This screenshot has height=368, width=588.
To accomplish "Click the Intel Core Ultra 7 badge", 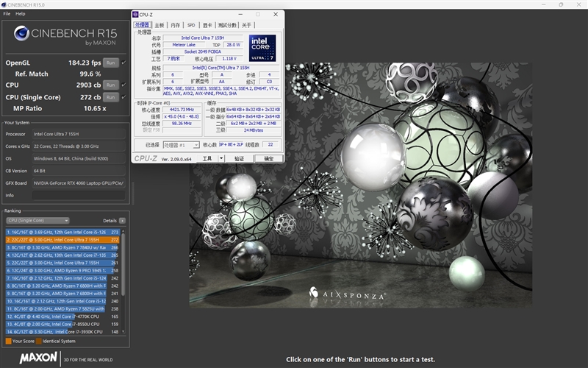I will [262, 48].
